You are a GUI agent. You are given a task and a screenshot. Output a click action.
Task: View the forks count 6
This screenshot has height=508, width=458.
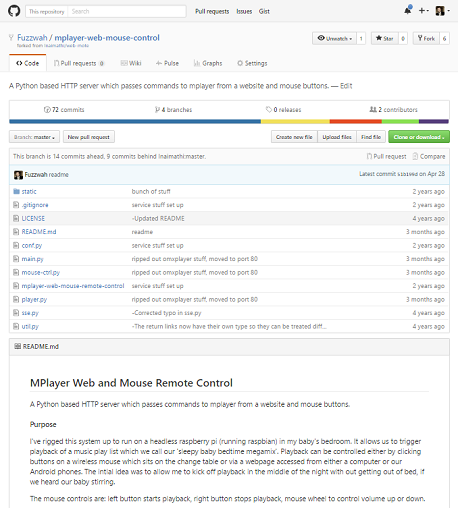(x=444, y=38)
